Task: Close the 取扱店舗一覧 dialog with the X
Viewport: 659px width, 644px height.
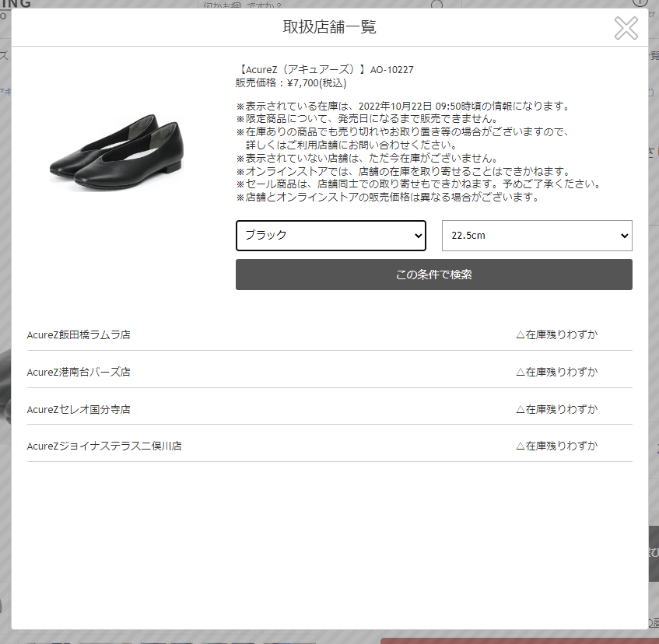Action: click(x=626, y=28)
